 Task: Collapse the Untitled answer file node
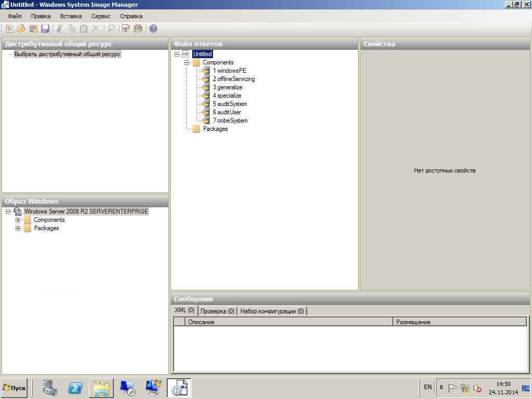coord(177,54)
